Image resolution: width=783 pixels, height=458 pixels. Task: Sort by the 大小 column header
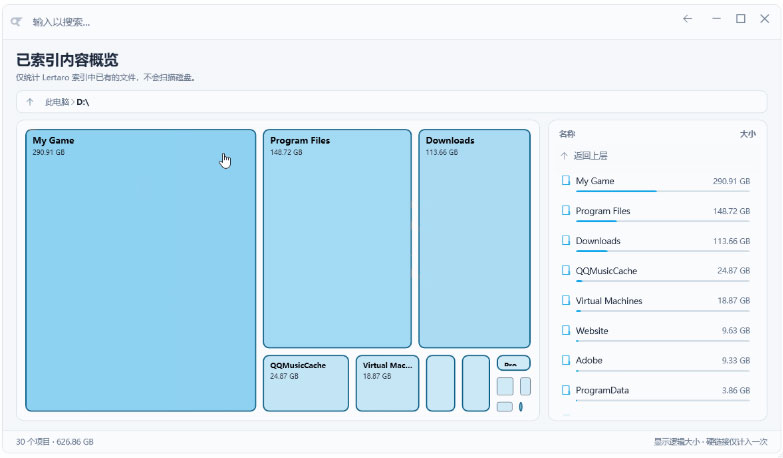[748, 134]
